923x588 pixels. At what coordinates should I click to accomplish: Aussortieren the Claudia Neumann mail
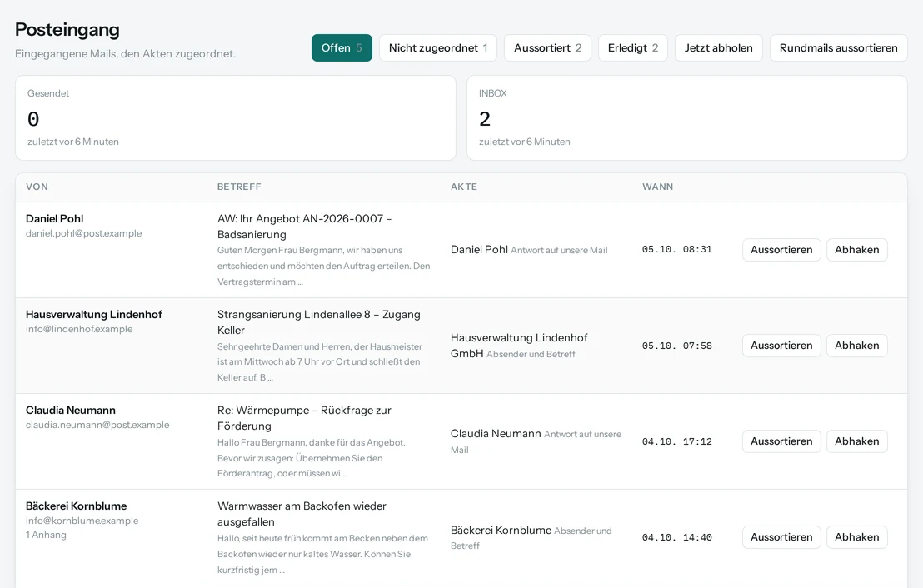pyautogui.click(x=781, y=441)
